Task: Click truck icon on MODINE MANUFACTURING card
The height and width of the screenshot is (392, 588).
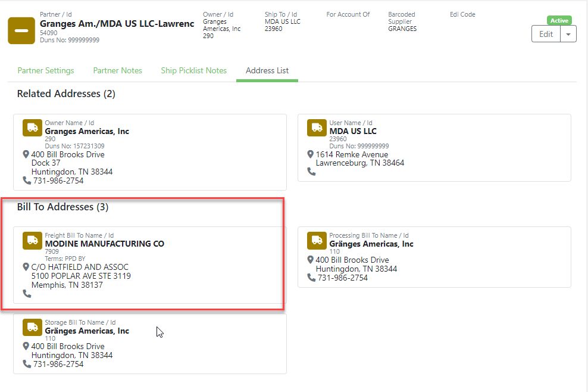Action: [32, 240]
